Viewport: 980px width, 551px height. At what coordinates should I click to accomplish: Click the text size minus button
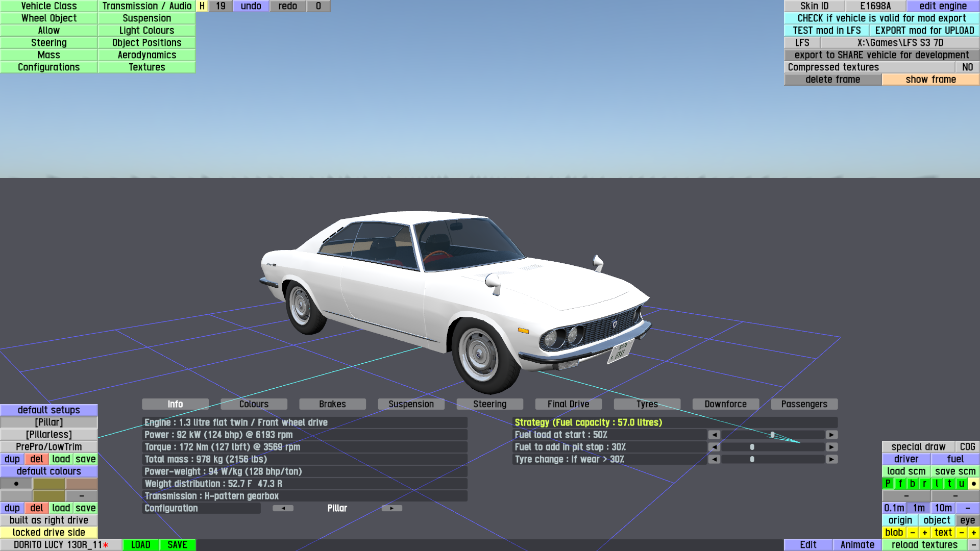pyautogui.click(x=961, y=533)
